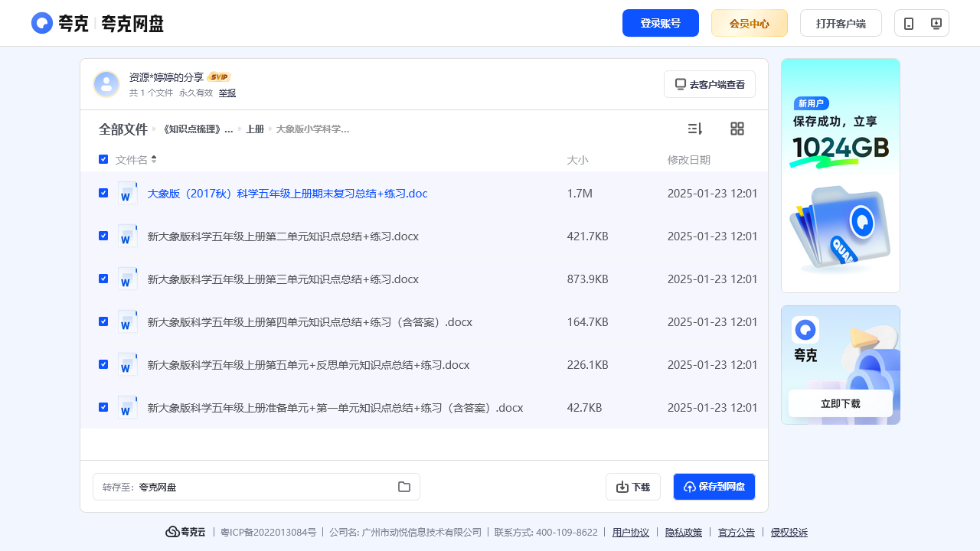Click Word icon of 准备单元+第一单元 file
The width and height of the screenshot is (980, 551).
coord(128,408)
